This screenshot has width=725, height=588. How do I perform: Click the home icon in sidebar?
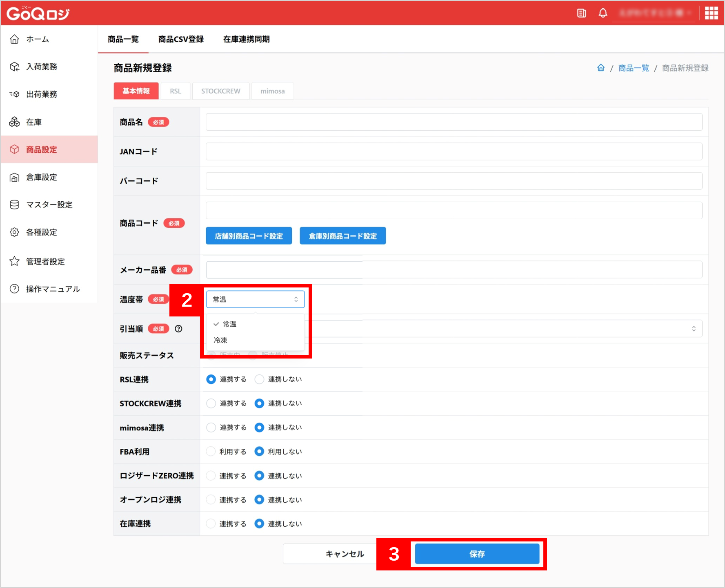pos(14,39)
